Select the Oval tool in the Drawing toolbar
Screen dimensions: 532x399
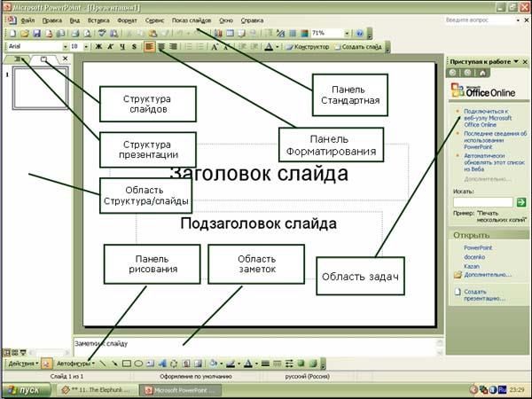[138, 364]
